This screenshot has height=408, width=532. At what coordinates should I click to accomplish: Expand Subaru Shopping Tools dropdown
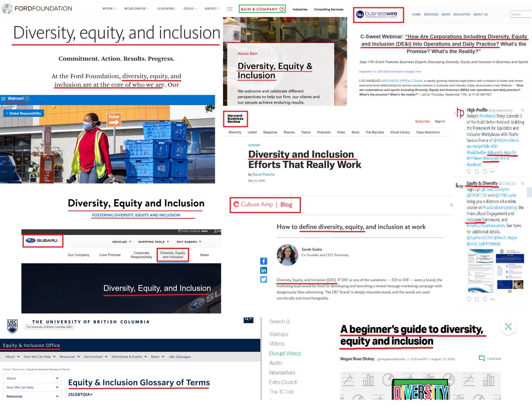pos(153,242)
